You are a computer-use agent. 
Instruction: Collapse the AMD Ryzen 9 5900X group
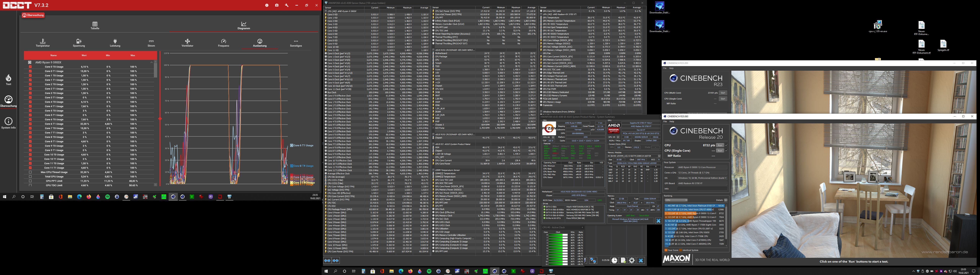tap(151, 62)
